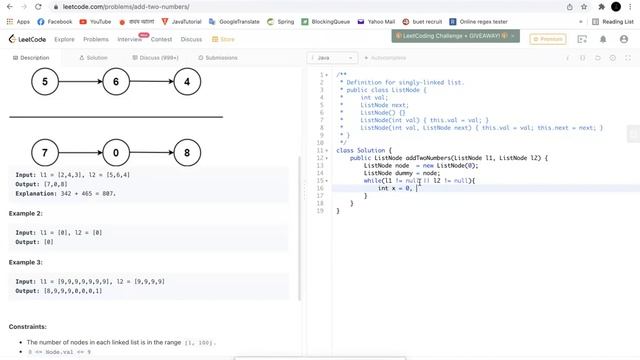Open the Interview menu item
This screenshot has height=360, width=640.
tap(129, 39)
